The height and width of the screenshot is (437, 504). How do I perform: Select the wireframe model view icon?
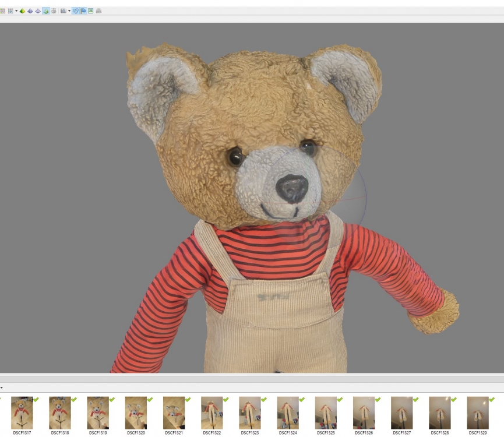pyautogui.click(x=38, y=10)
